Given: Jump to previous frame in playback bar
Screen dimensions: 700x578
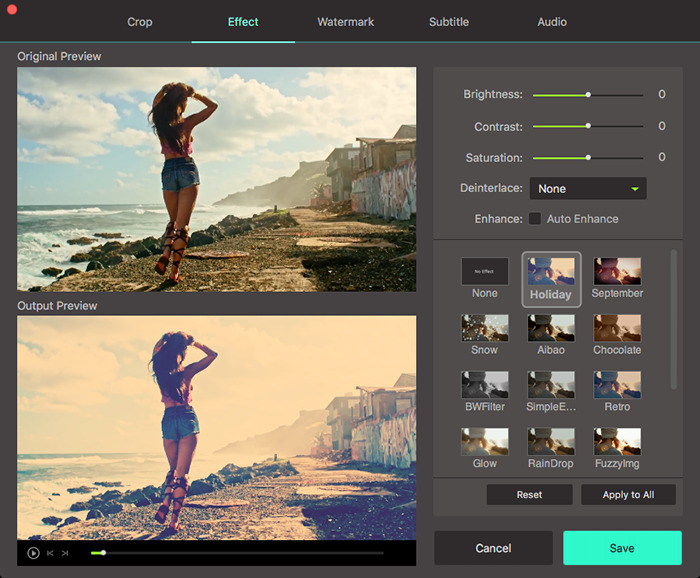Looking at the screenshot, I should (x=50, y=553).
